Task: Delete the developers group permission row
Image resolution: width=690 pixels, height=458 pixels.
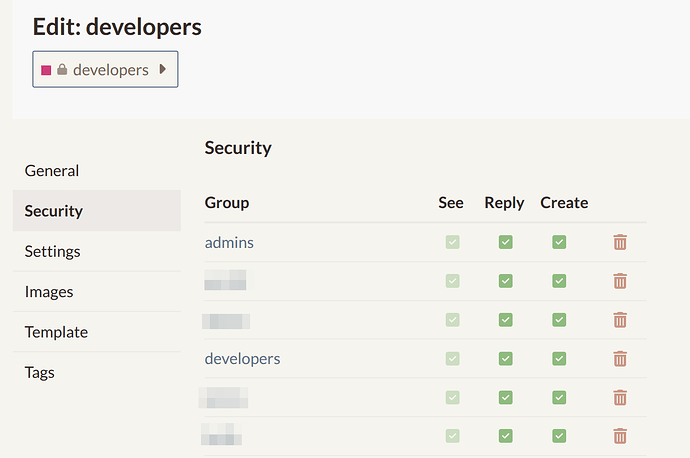Action: point(620,359)
